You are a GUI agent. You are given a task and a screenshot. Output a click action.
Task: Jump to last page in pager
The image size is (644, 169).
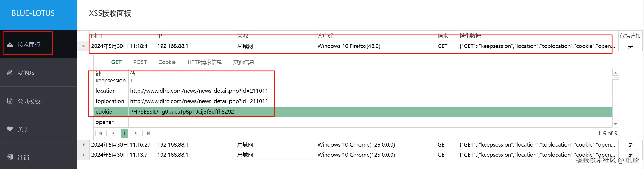pyautogui.click(x=148, y=133)
